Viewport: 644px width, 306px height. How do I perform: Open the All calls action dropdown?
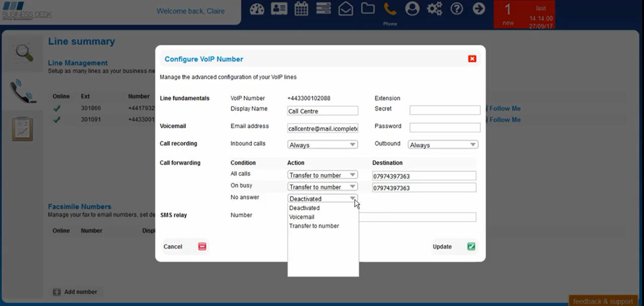coord(323,175)
